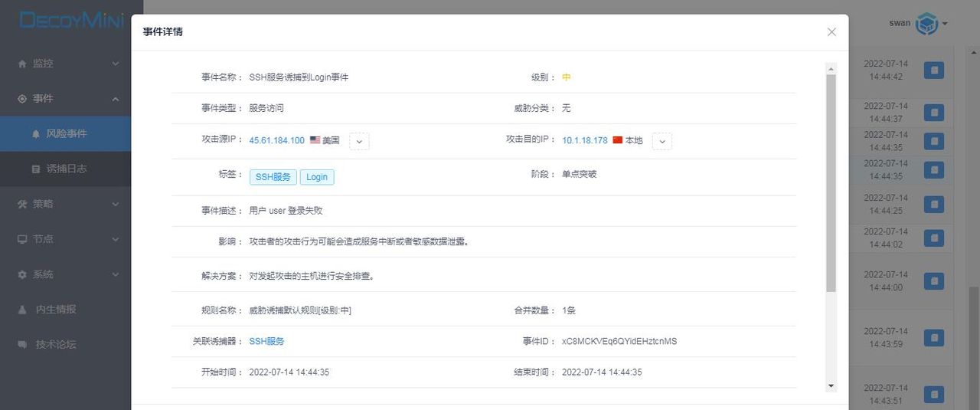Open the 策略 sidebar menu
980x410 pixels.
[66, 204]
